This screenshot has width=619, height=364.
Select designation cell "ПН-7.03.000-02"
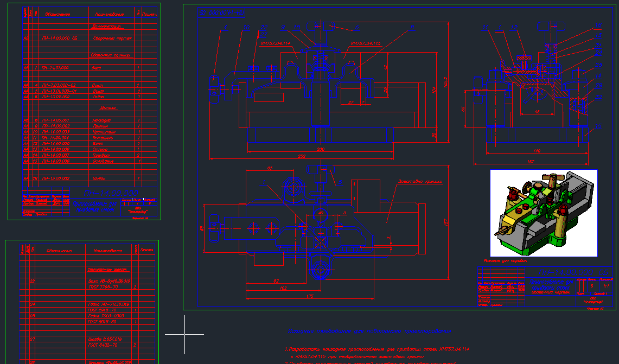pyautogui.click(x=59, y=85)
